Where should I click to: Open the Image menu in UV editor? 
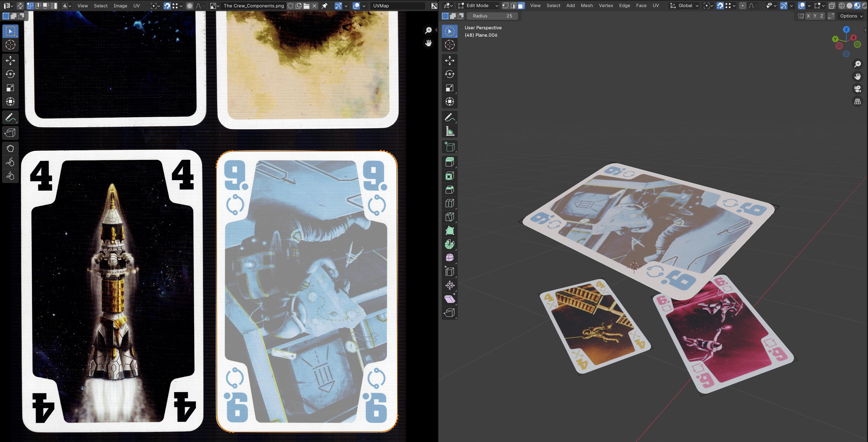(x=120, y=6)
